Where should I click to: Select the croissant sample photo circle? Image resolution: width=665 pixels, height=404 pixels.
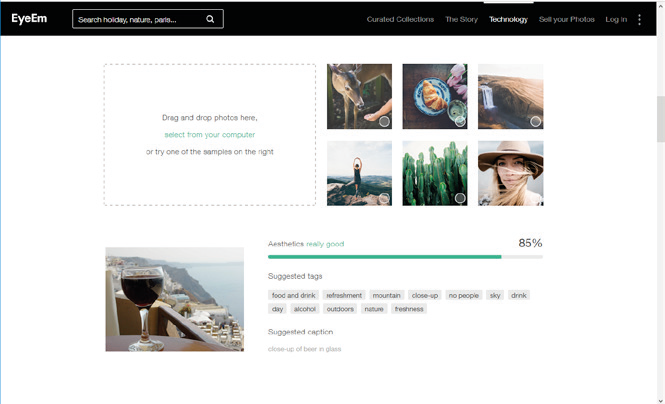460,122
